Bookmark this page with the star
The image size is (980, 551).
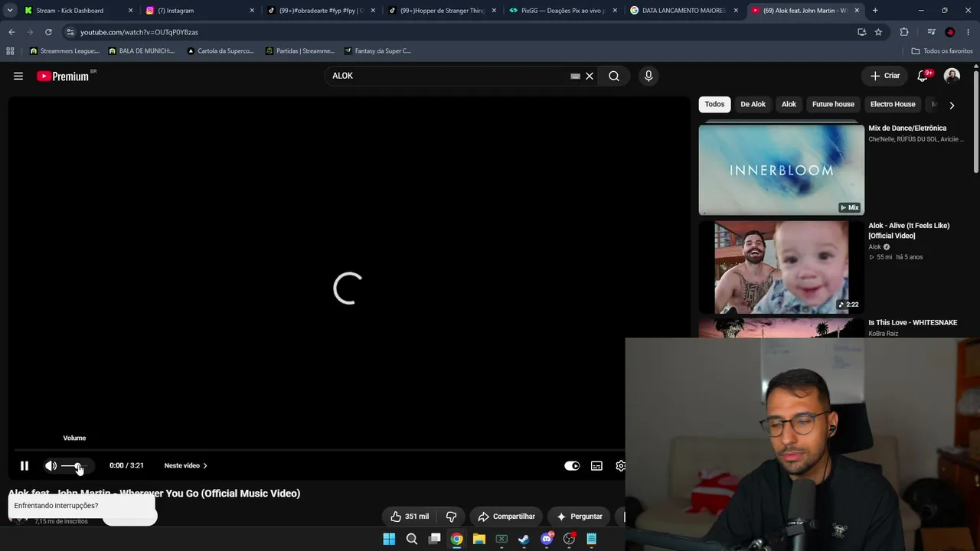[878, 32]
